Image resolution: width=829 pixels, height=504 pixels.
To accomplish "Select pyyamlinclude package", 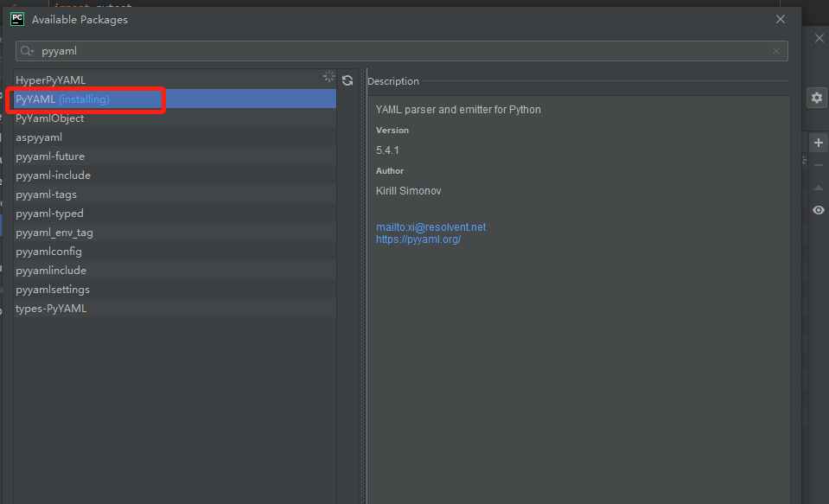I will (x=175, y=271).
